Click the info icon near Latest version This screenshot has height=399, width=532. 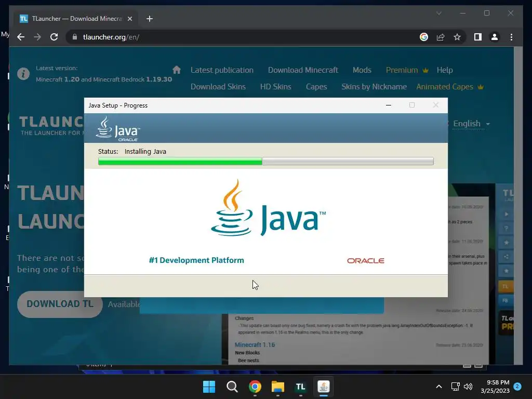[23, 73]
